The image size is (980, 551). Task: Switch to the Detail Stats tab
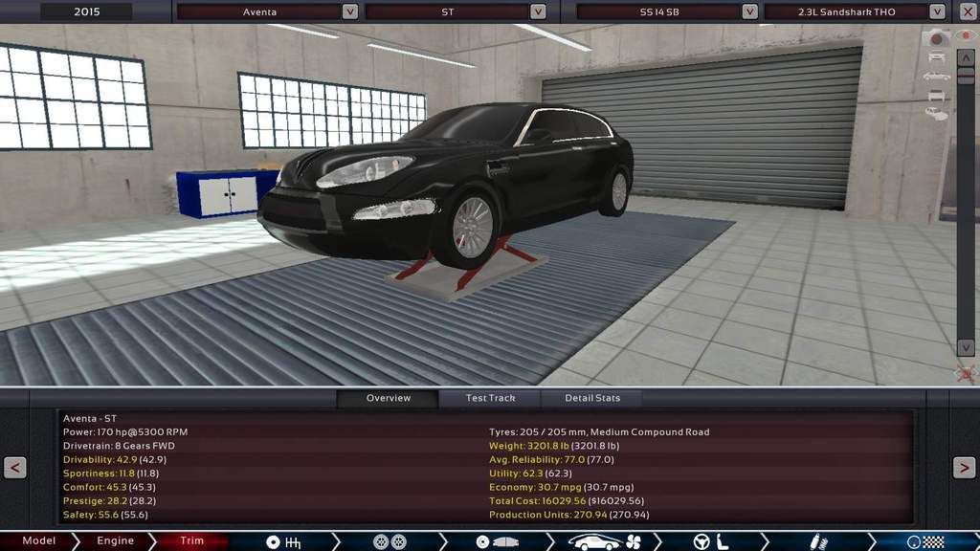point(591,398)
